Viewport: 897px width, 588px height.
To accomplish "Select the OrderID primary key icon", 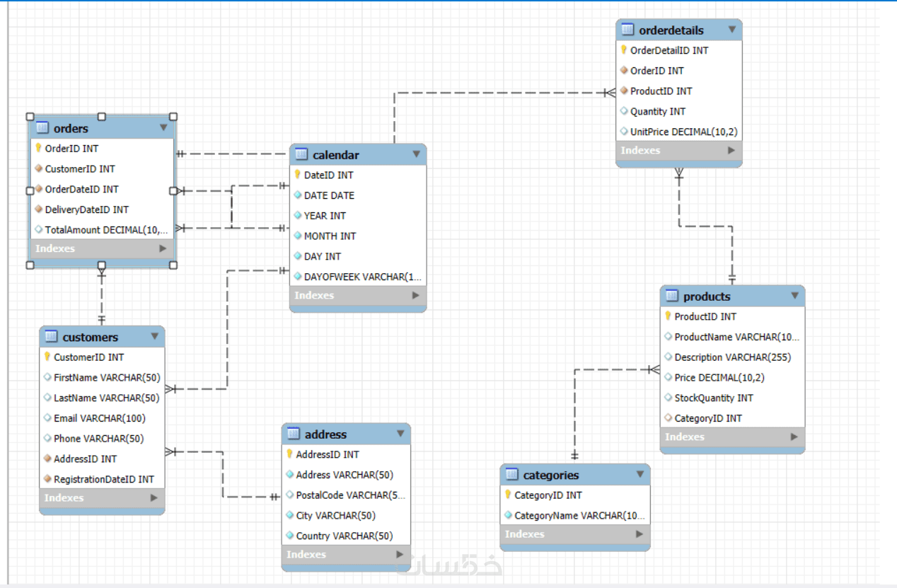I will (x=39, y=149).
